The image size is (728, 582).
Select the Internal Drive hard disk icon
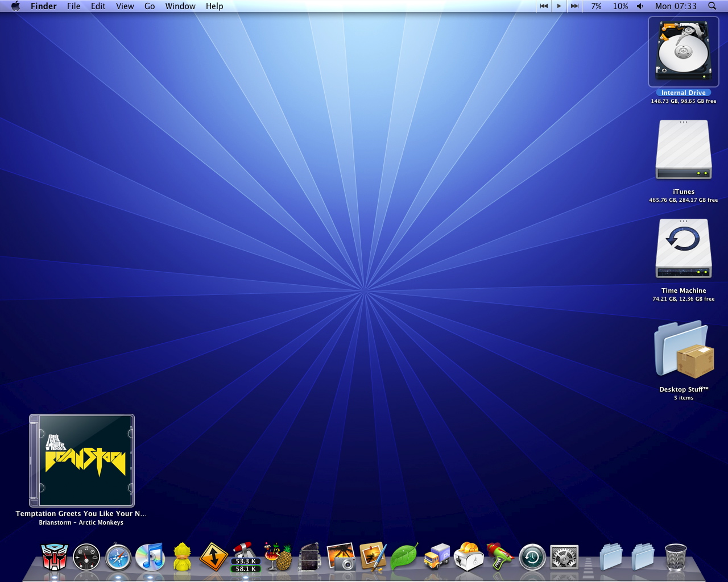(x=684, y=51)
